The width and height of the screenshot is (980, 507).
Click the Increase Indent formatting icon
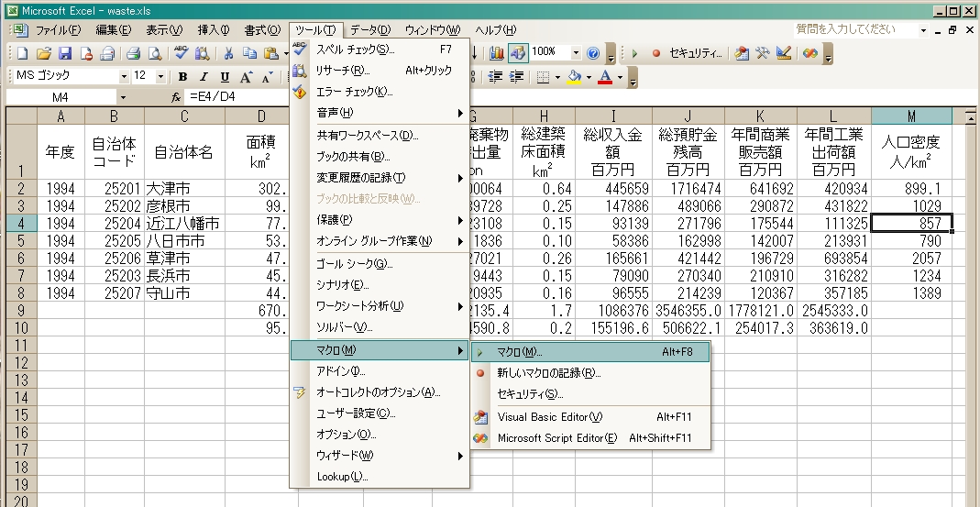pos(517,77)
